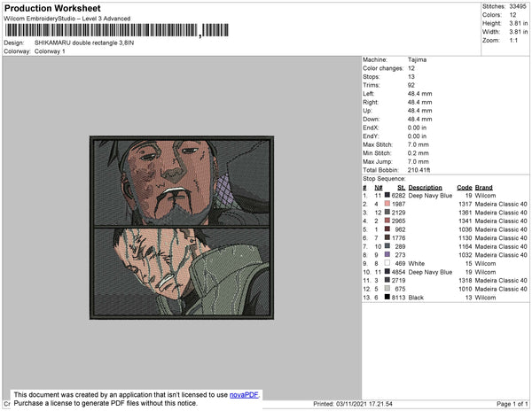This screenshot has height=411, width=532.
Task: Select the dark swatch beside 2719
Action: coord(387,280)
